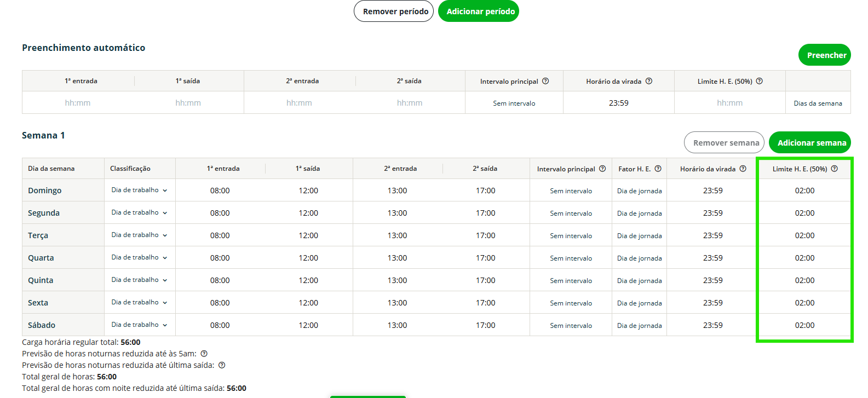
Task: Edit Segunda's 1ª saída time 12:00
Action: (308, 213)
